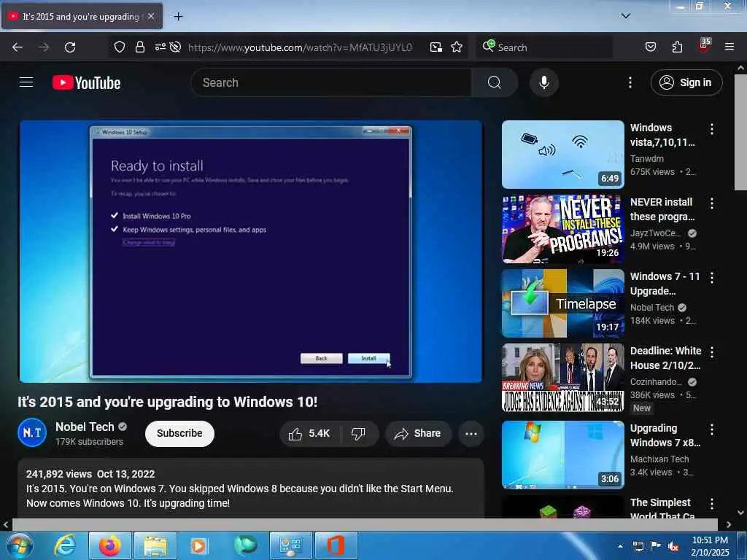Open options menu for Upgrading Windows 7 video
747x560 pixels.
pos(712,429)
